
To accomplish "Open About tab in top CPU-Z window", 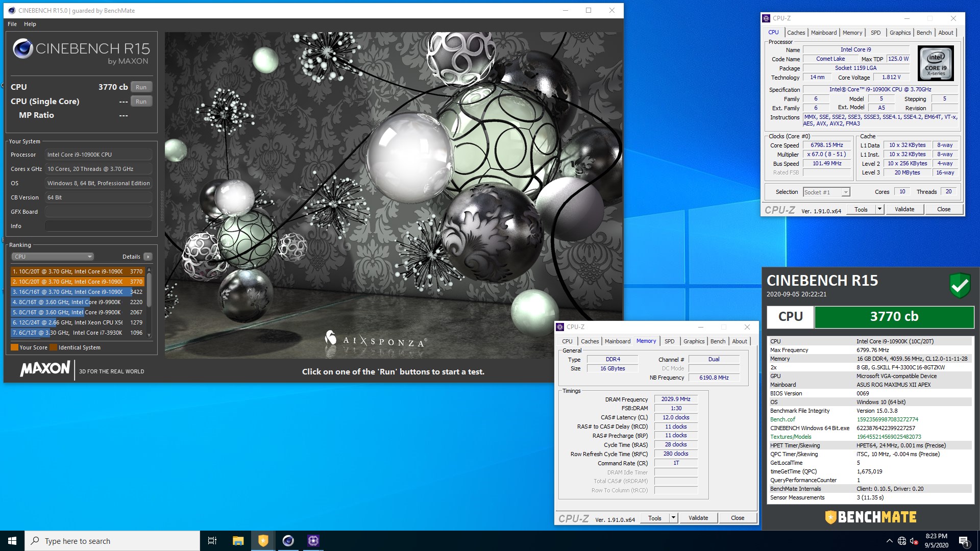I will coord(946,33).
